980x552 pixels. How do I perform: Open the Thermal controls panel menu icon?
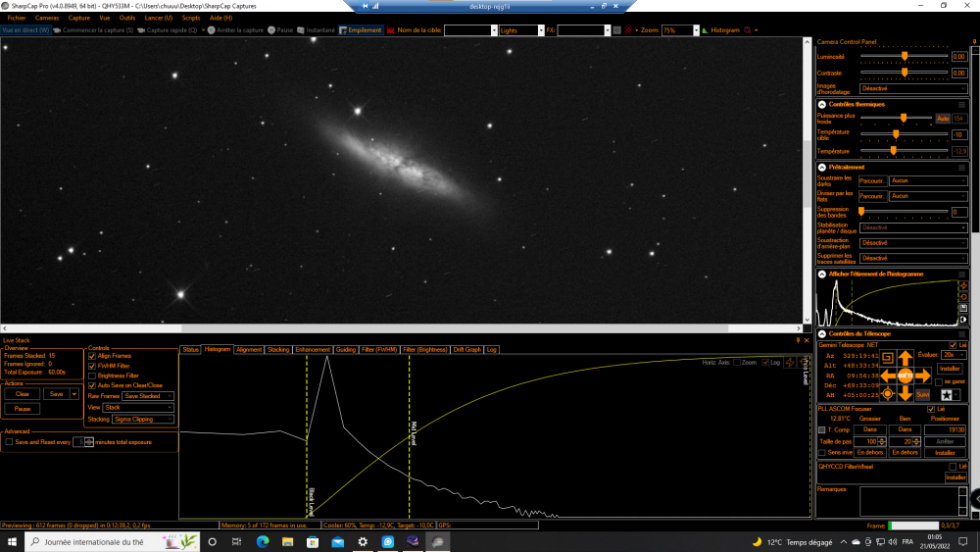(x=962, y=104)
